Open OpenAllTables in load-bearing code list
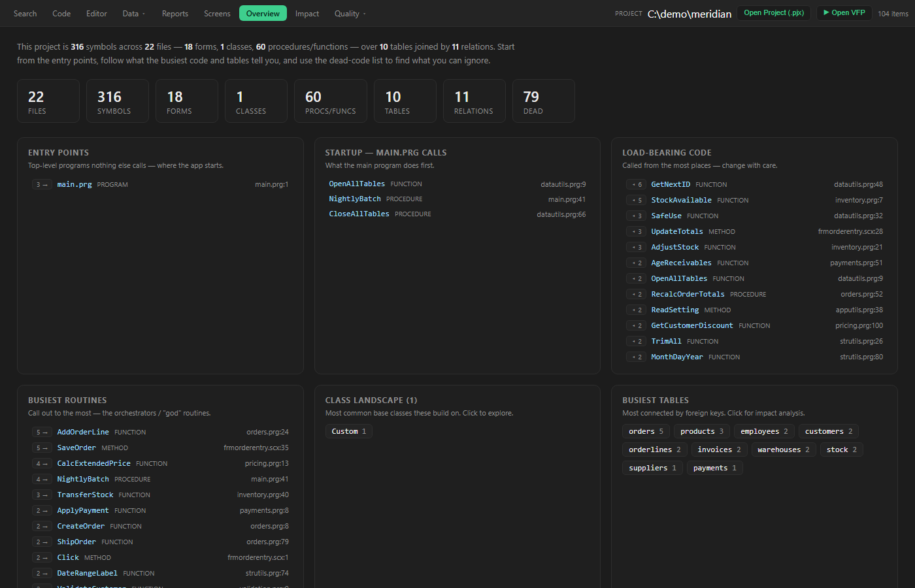 (754, 278)
